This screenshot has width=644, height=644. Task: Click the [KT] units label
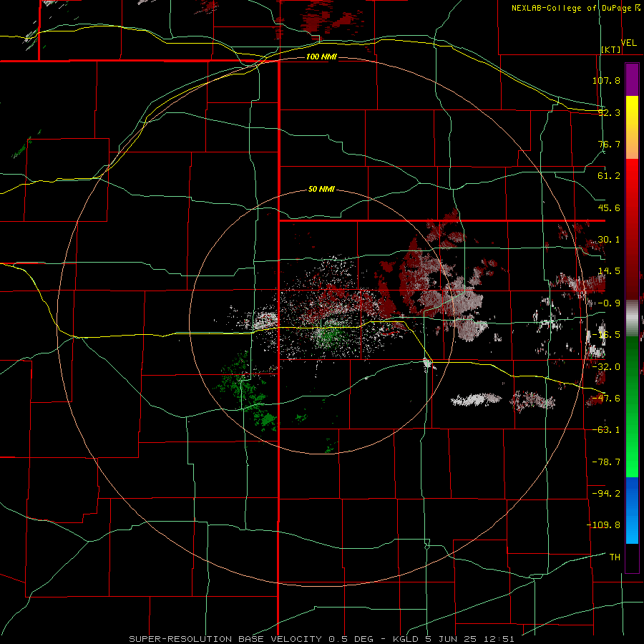pyautogui.click(x=611, y=49)
